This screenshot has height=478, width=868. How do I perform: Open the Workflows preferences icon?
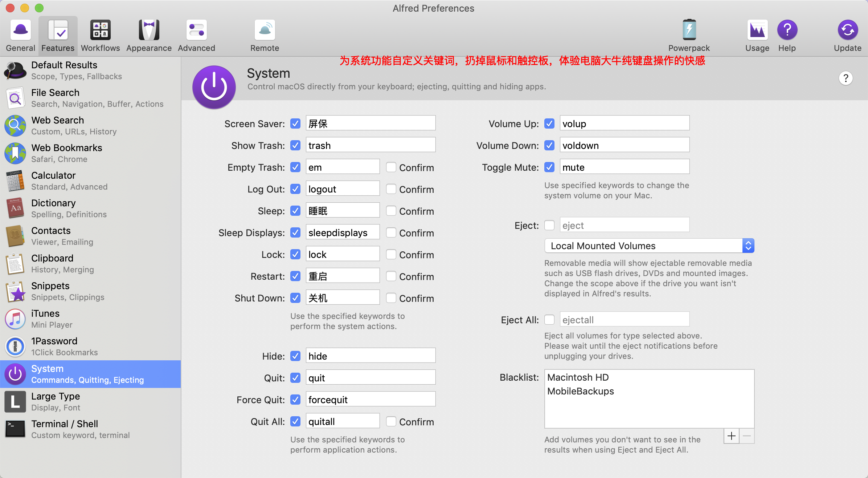(100, 30)
